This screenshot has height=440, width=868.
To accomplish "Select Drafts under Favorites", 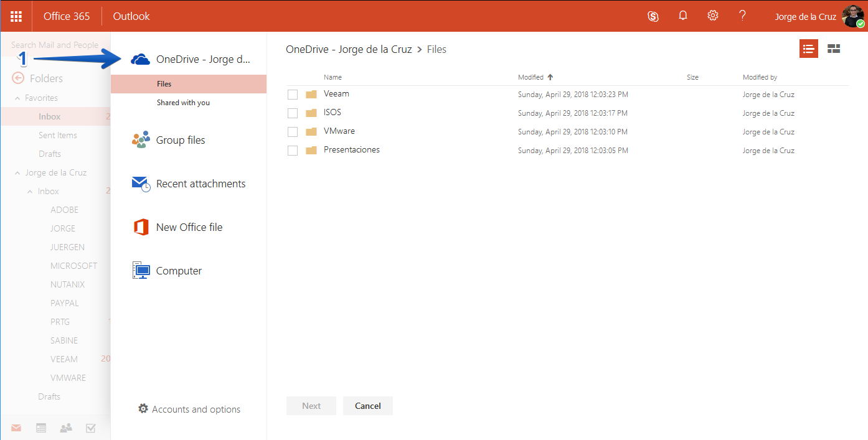I will click(x=50, y=154).
